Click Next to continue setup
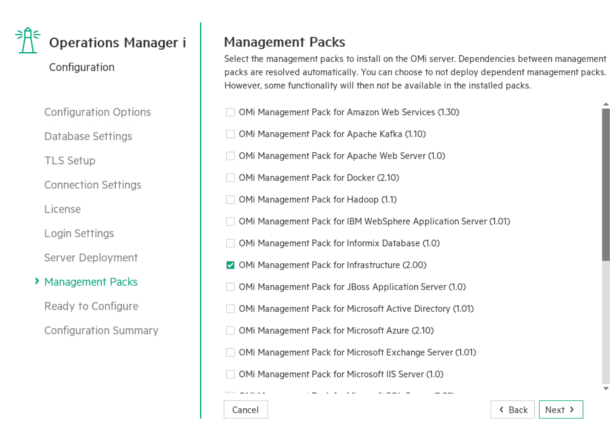 click(561, 410)
